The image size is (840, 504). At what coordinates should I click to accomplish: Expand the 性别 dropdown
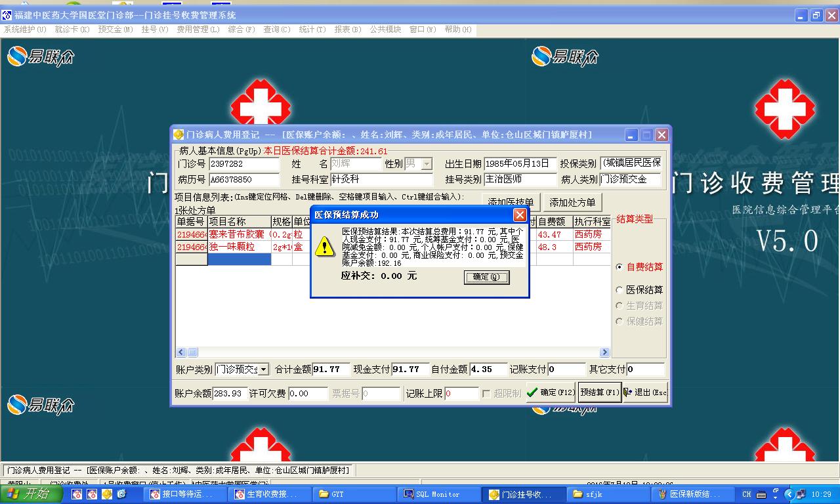point(427,163)
